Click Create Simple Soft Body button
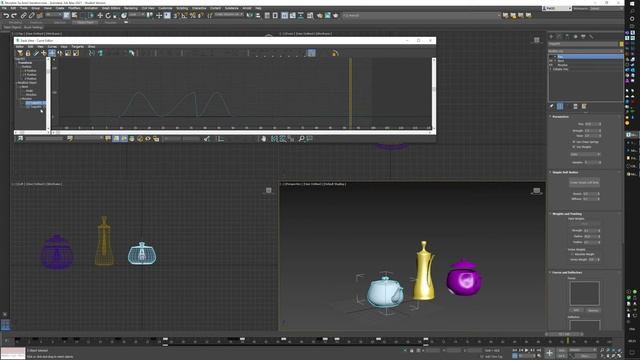This screenshot has height=360, width=640. 584,182
